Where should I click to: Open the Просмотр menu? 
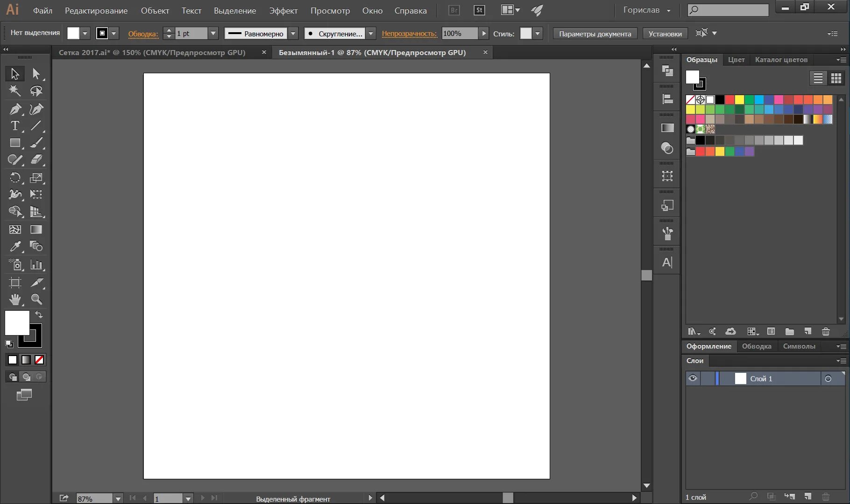click(x=330, y=11)
